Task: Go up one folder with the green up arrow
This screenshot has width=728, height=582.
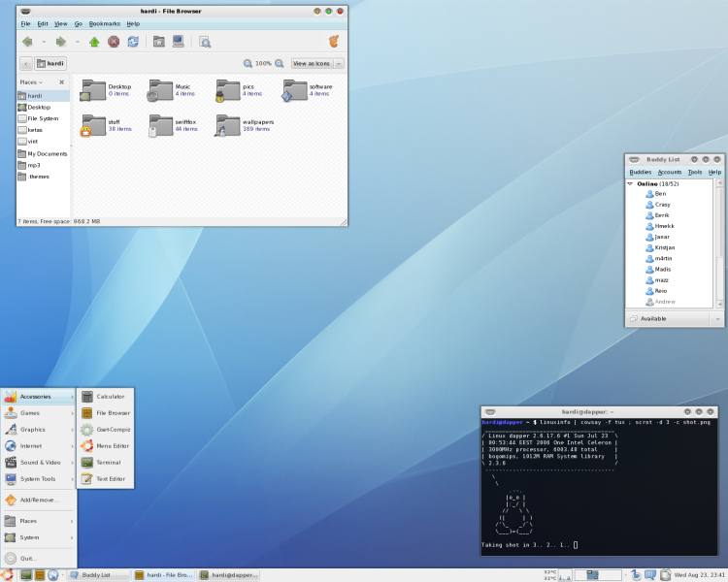Action: pos(94,43)
